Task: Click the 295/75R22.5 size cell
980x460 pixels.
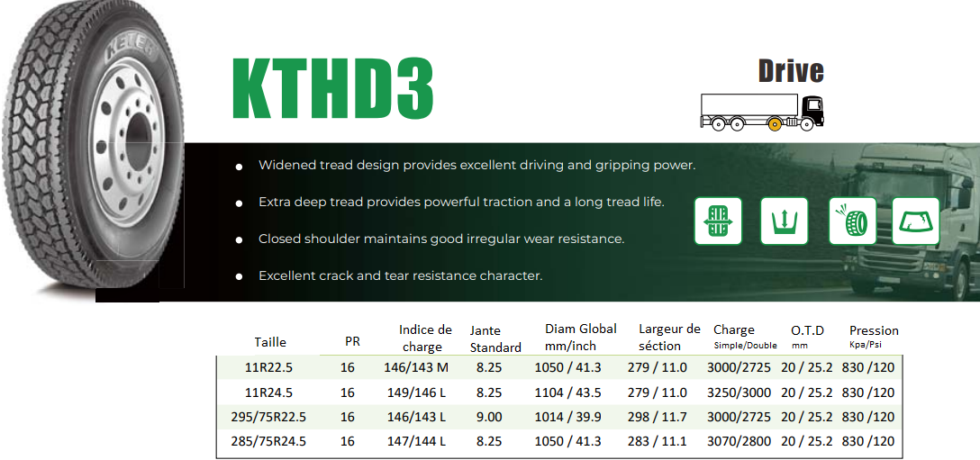Action: tap(268, 417)
